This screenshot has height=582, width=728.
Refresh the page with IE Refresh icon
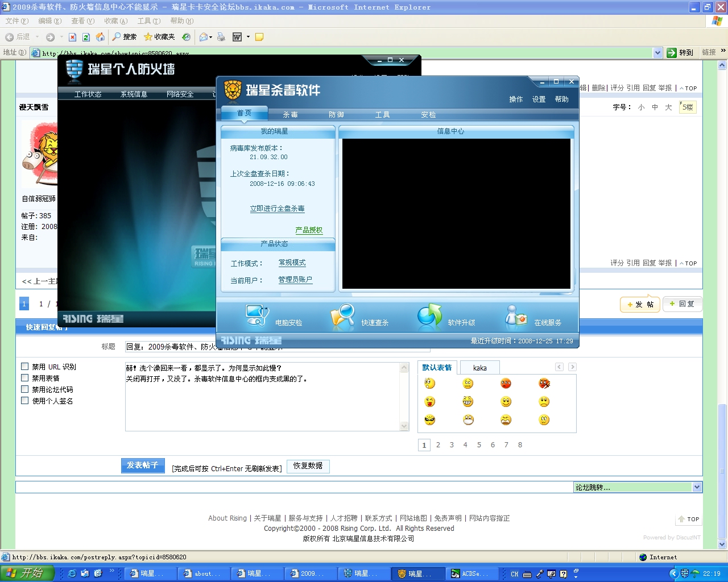point(86,37)
